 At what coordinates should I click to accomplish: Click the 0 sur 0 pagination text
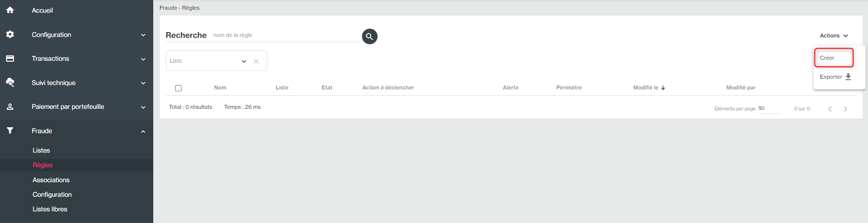[802, 109]
